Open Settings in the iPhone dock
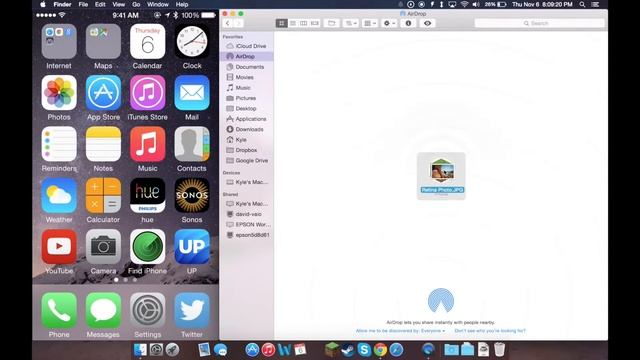The image size is (640, 360). tap(147, 311)
